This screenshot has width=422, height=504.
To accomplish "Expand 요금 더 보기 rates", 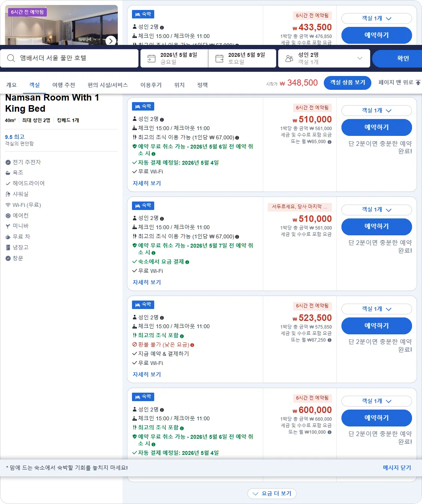I will [272, 494].
